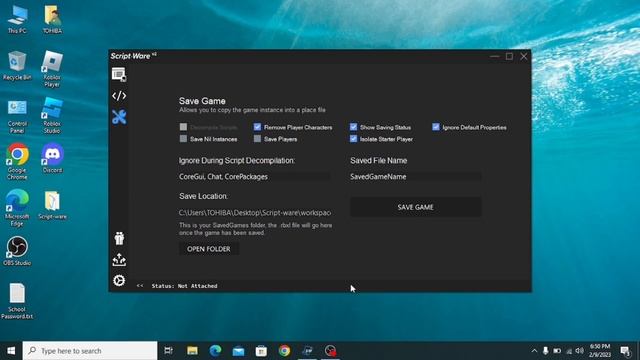Screen dimensions: 640x360
Task: Select the School Password.txt file
Action: tap(17, 301)
